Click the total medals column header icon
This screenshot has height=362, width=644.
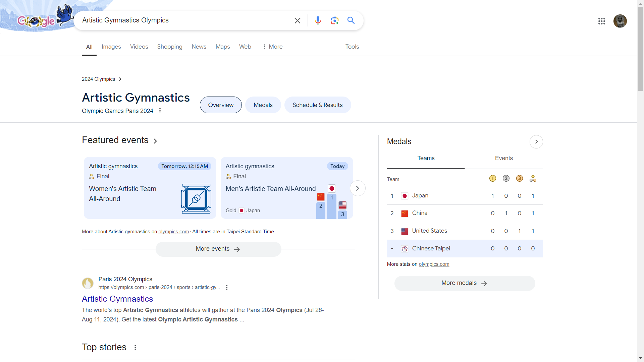[533, 178]
